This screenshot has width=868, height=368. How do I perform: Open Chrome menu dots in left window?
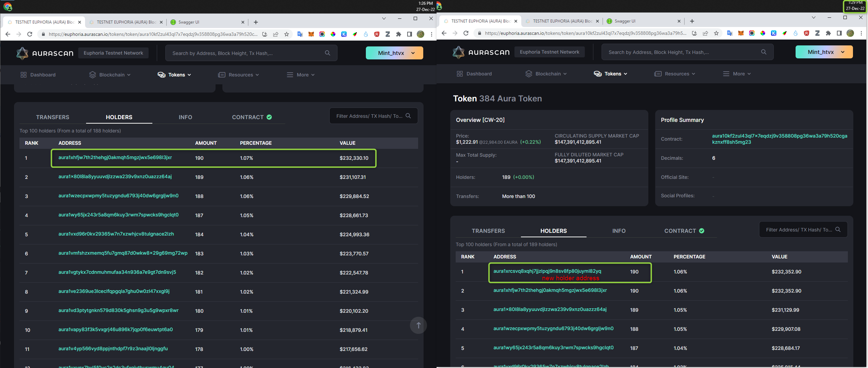[431, 34]
